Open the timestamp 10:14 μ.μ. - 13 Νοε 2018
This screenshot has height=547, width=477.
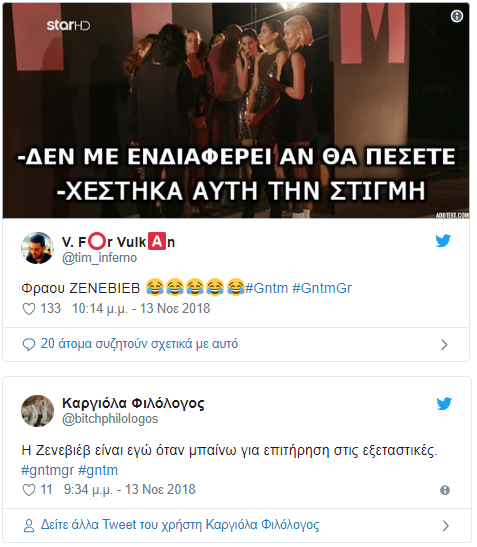tap(141, 309)
